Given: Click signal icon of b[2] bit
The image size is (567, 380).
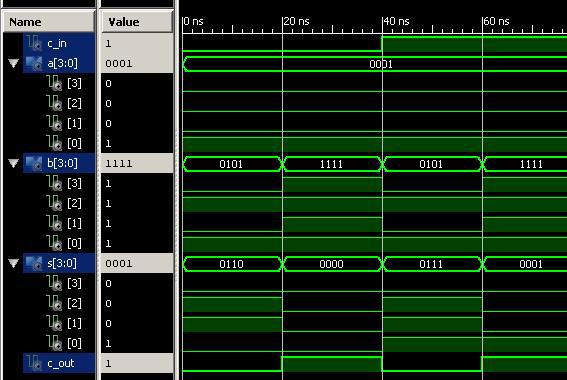Looking at the screenshot, I should click(55, 203).
